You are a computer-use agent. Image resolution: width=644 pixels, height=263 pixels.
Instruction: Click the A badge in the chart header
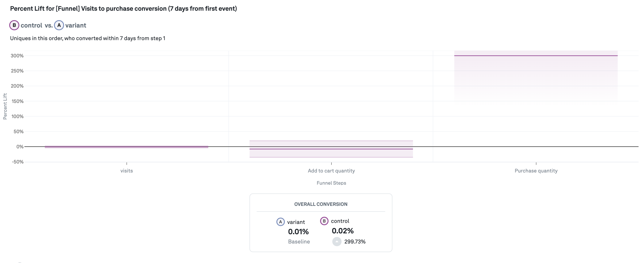click(59, 25)
